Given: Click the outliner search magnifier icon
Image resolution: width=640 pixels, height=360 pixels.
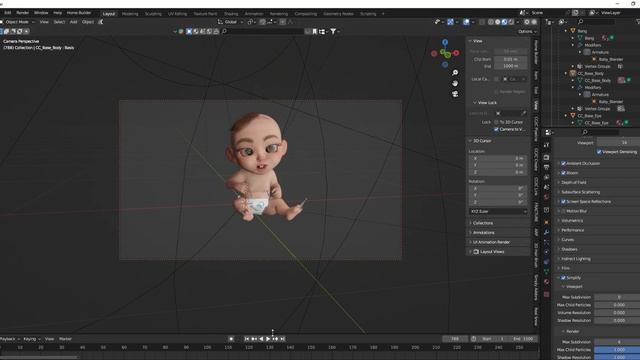Looking at the screenshot, I should coord(580,21).
